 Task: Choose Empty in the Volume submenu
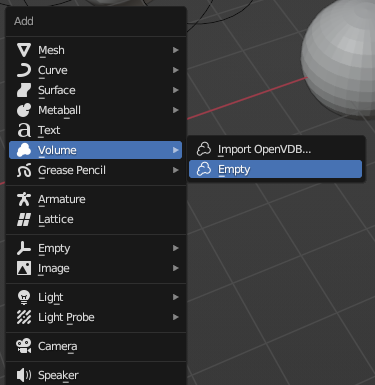click(275, 169)
